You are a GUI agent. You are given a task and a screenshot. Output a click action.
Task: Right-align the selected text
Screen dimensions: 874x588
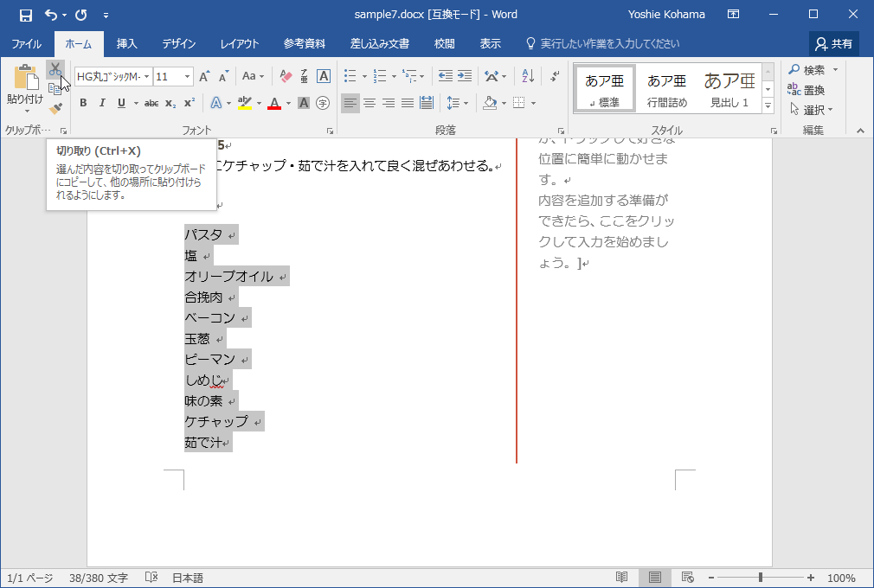click(x=389, y=103)
